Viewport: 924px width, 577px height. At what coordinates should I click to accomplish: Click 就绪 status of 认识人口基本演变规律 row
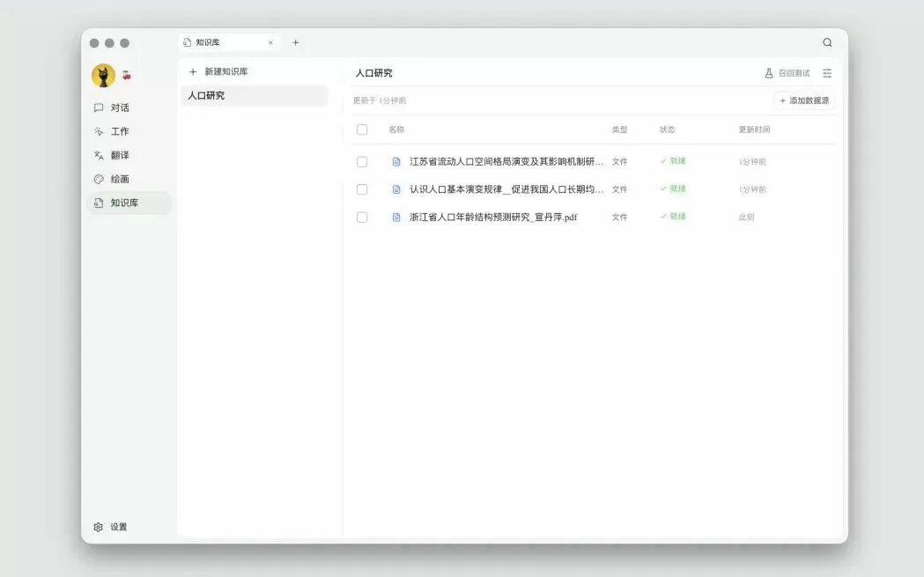tap(673, 189)
